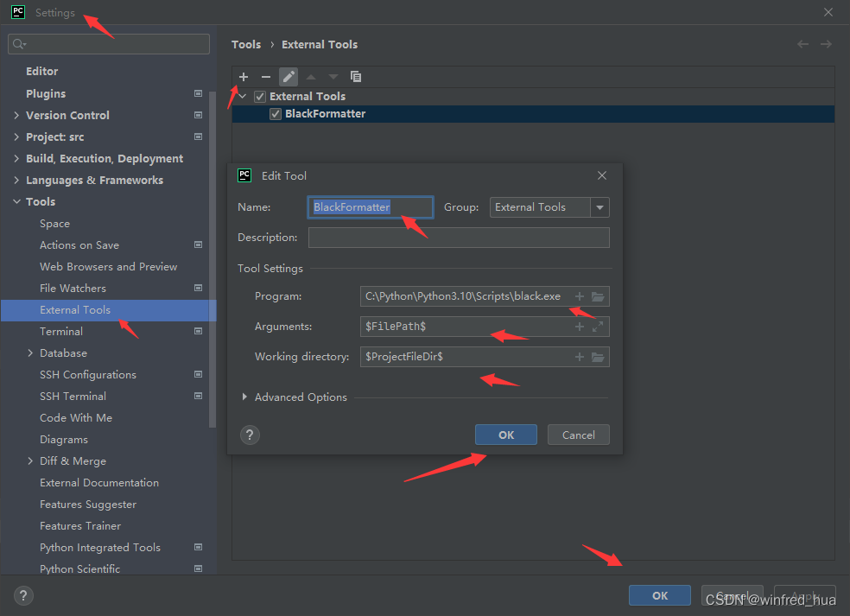Click in the Name input field
Screen dimensions: 850x616
click(371, 207)
